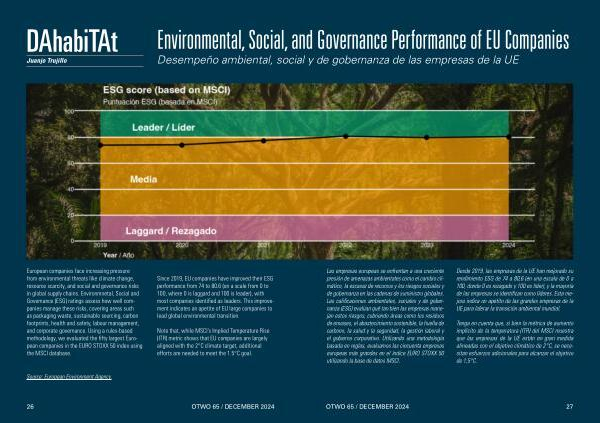600x423 pixels.
Task: Click the headline about ESG performance of EU companies
Action: [363, 40]
